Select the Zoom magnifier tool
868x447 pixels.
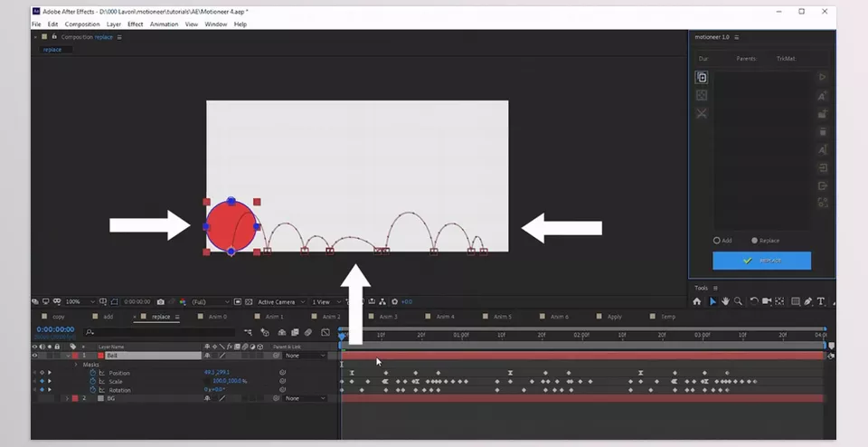(739, 301)
